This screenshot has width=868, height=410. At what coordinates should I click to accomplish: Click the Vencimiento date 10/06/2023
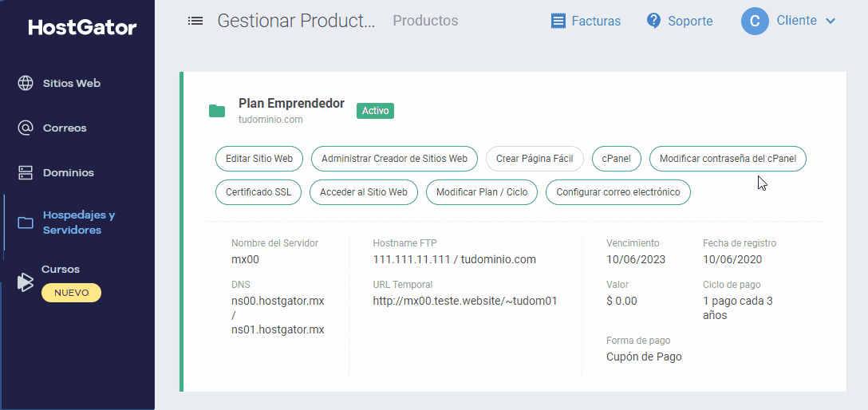click(636, 259)
